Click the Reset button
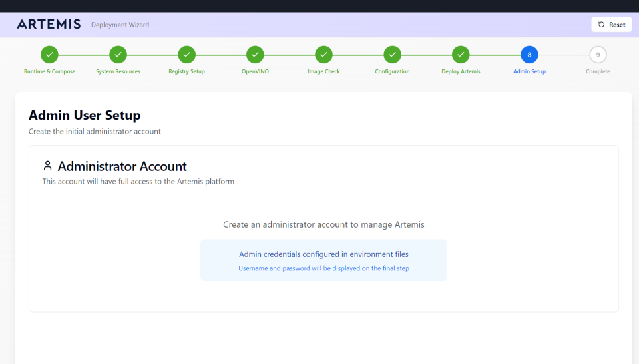 tap(611, 25)
